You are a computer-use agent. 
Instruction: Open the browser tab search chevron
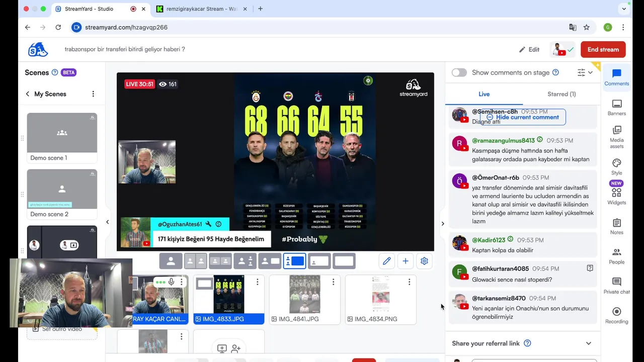(624, 9)
